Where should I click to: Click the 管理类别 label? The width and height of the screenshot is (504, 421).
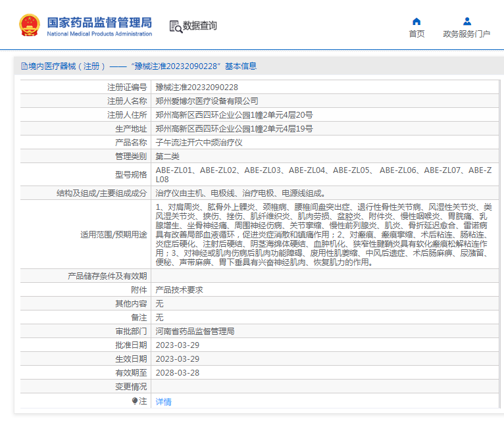coord(131,156)
